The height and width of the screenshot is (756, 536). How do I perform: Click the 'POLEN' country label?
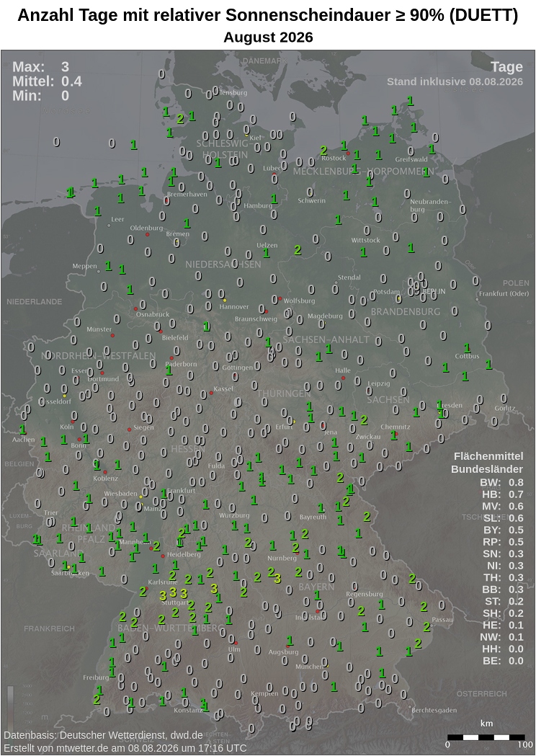pos(516,283)
